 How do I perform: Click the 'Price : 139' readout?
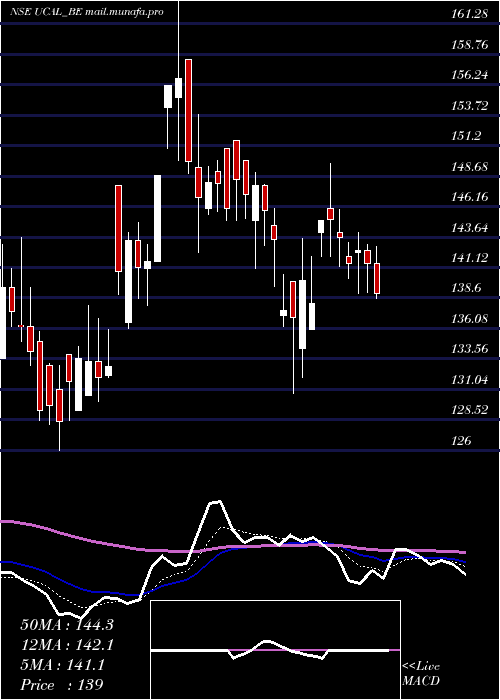pos(62,684)
